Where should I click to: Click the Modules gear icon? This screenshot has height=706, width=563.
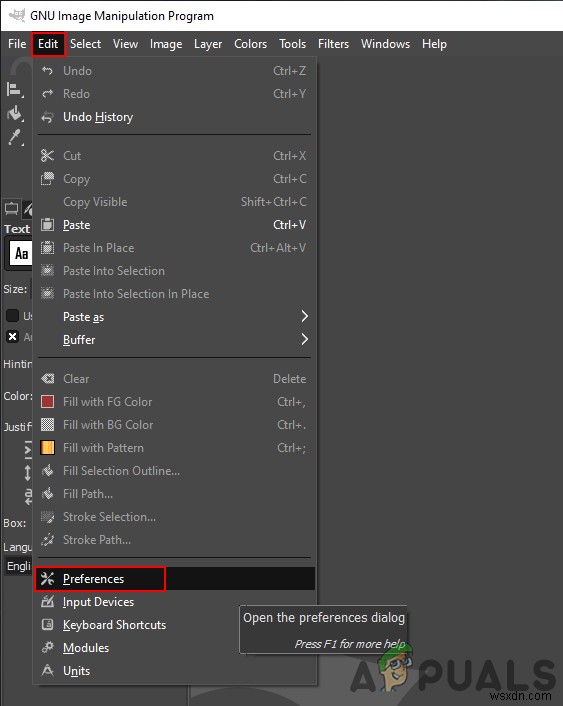click(47, 647)
